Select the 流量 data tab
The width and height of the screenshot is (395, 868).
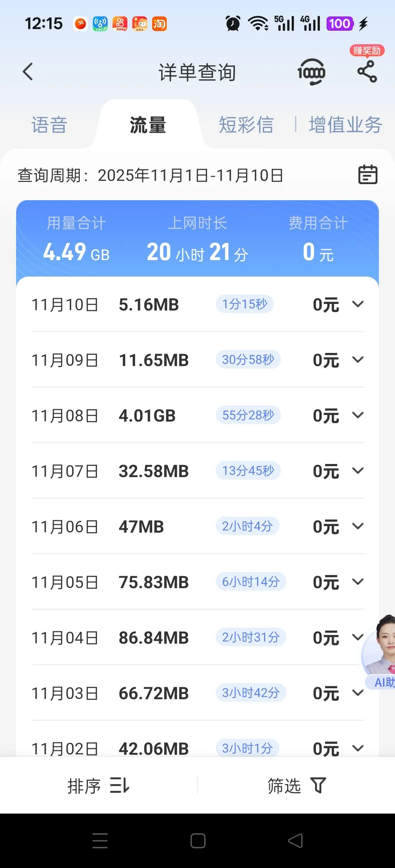148,125
